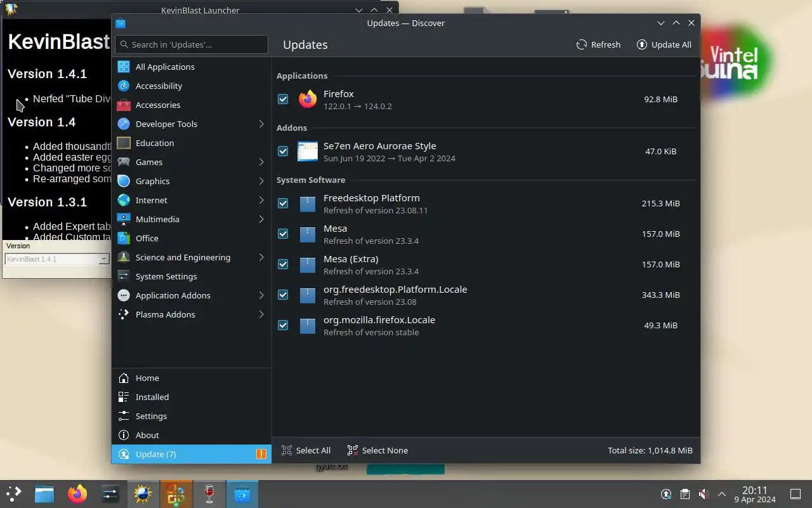
Task: Click the Update All button
Action: tap(664, 44)
